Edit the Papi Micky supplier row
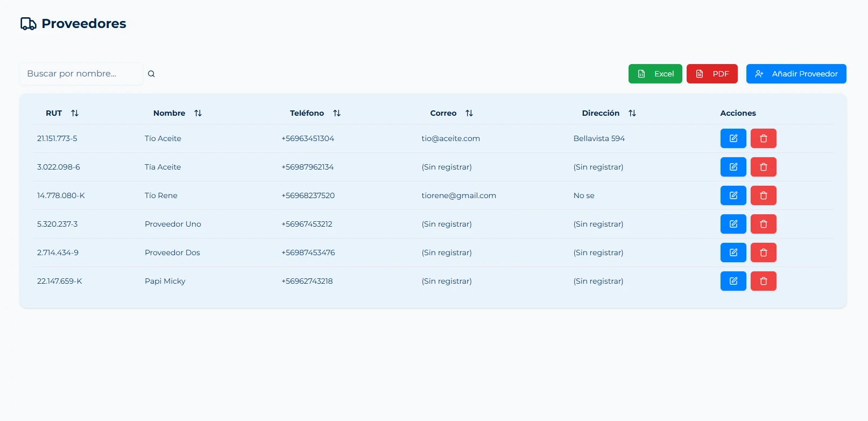Screen dimensions: 868x421 pos(733,281)
